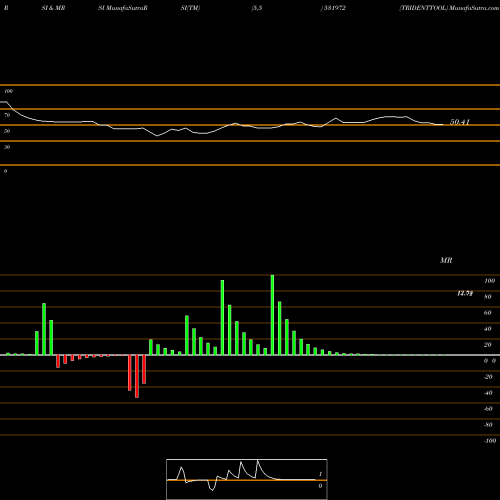Click the RSI 30 level axis label
Image resolution: width=500 pixels, height=500 pixels.
pyautogui.click(x=7, y=147)
